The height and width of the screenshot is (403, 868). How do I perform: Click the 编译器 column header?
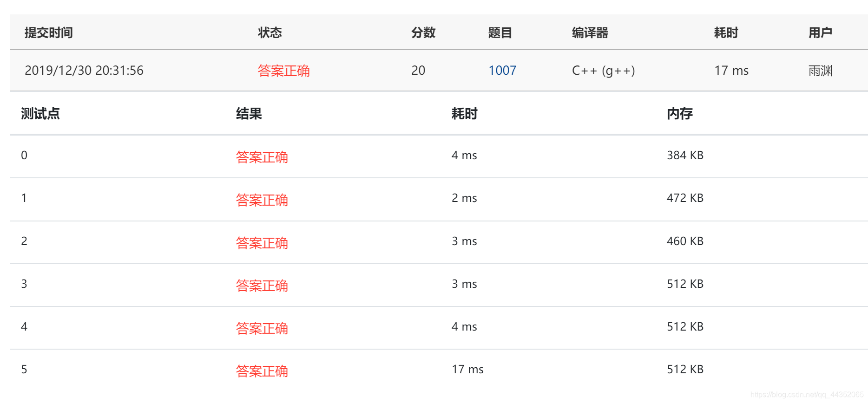click(590, 32)
